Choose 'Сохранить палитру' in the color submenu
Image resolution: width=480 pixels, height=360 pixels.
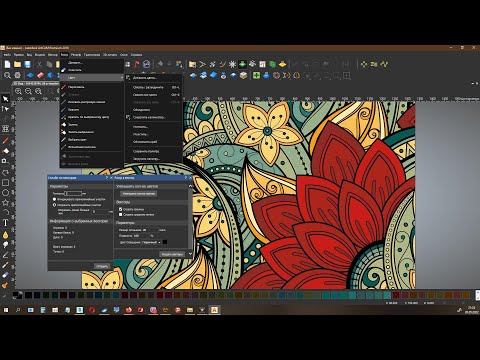coord(153,151)
